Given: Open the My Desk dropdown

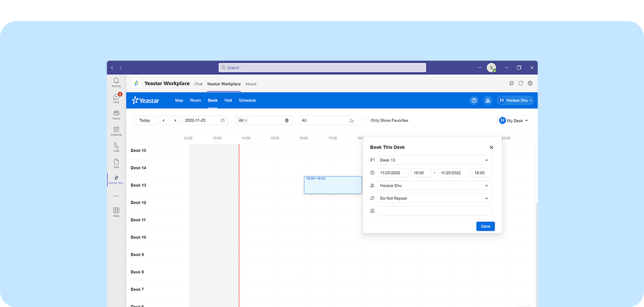Looking at the screenshot, I should (x=514, y=121).
